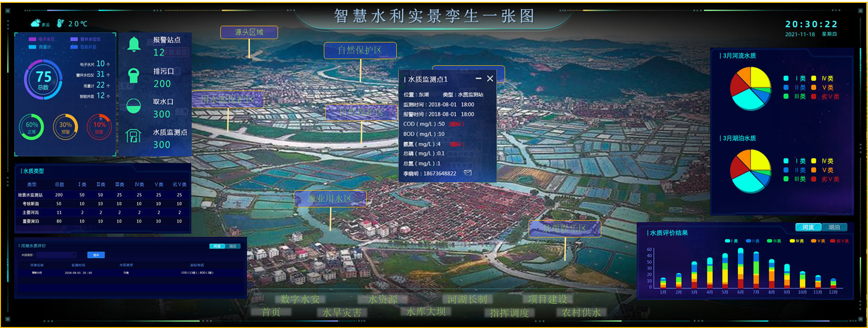Viewport: 868px width, 328px height.
Task: Click the 重要湖泊 row label
Action: click(x=31, y=221)
